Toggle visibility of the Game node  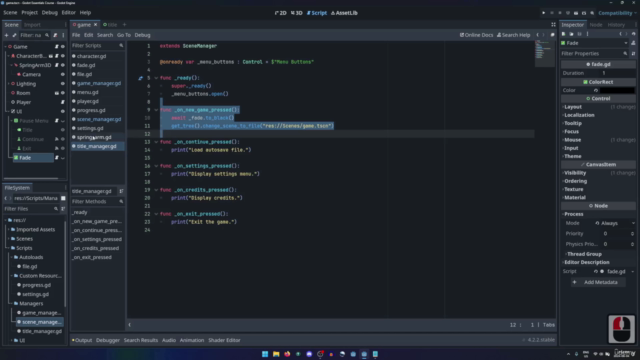tap(62, 47)
